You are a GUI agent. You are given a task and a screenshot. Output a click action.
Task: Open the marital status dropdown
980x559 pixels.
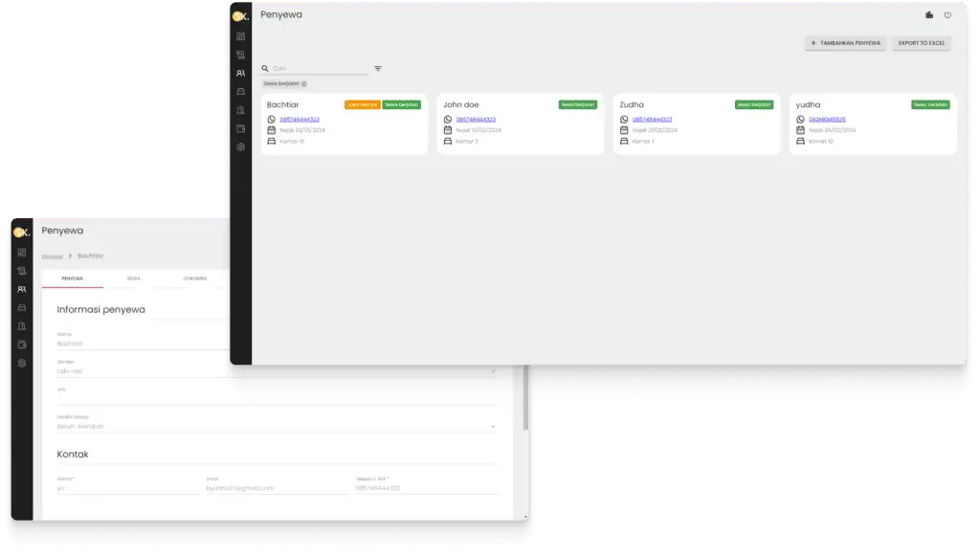coord(494,426)
